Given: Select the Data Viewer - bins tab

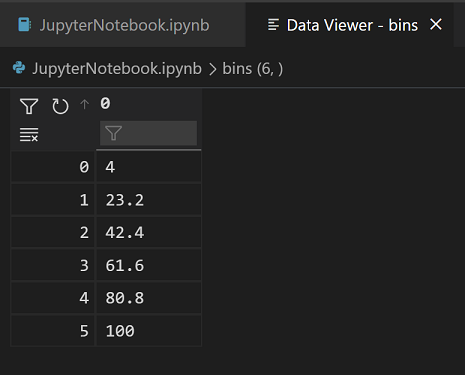Looking at the screenshot, I should 349,25.
